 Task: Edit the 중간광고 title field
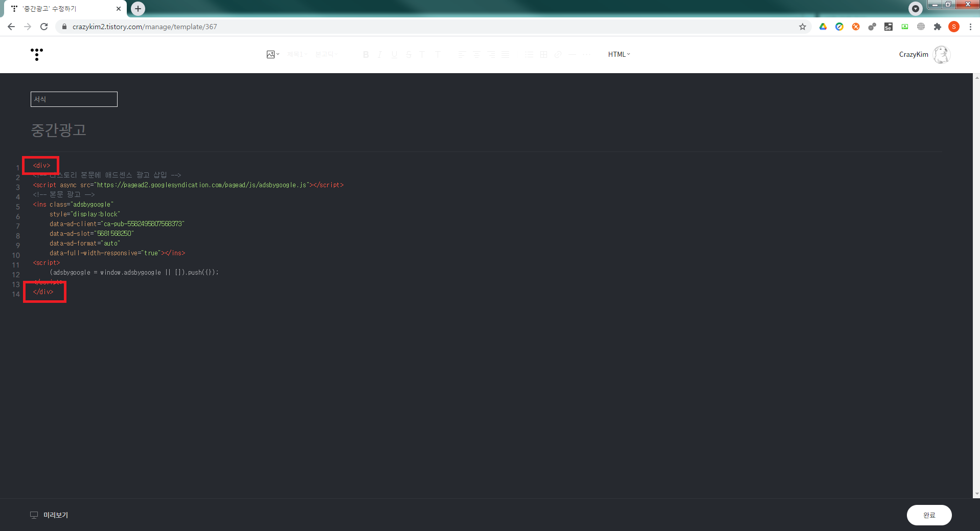[59, 130]
